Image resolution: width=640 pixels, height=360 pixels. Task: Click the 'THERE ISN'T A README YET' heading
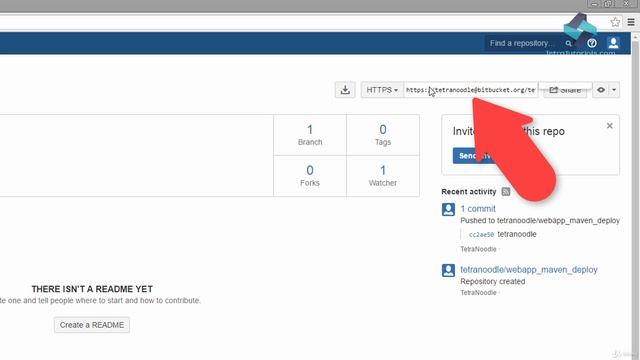[92, 289]
